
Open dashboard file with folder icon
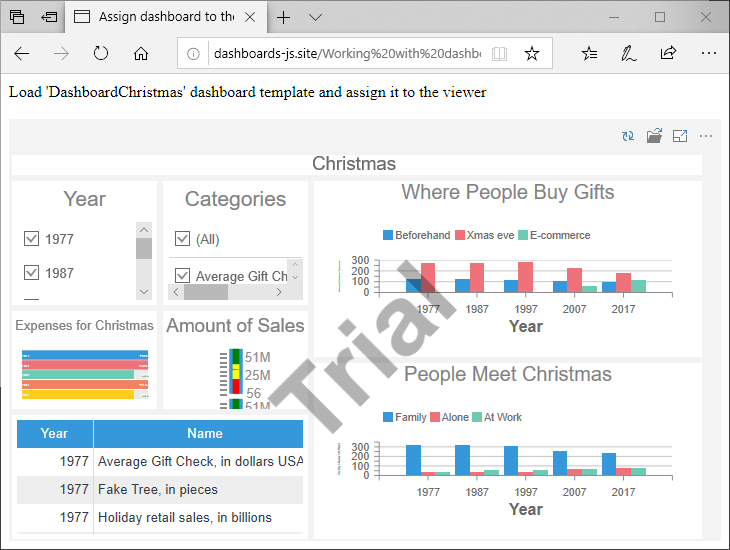(654, 136)
